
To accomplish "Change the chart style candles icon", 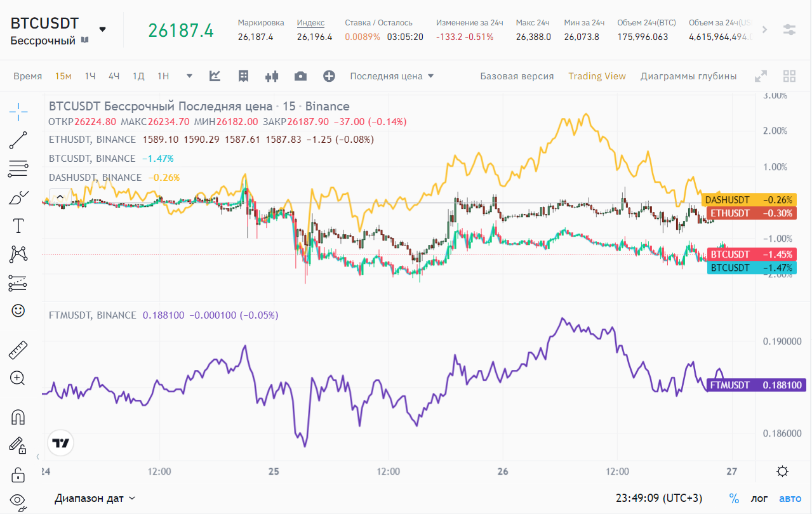I will click(272, 76).
